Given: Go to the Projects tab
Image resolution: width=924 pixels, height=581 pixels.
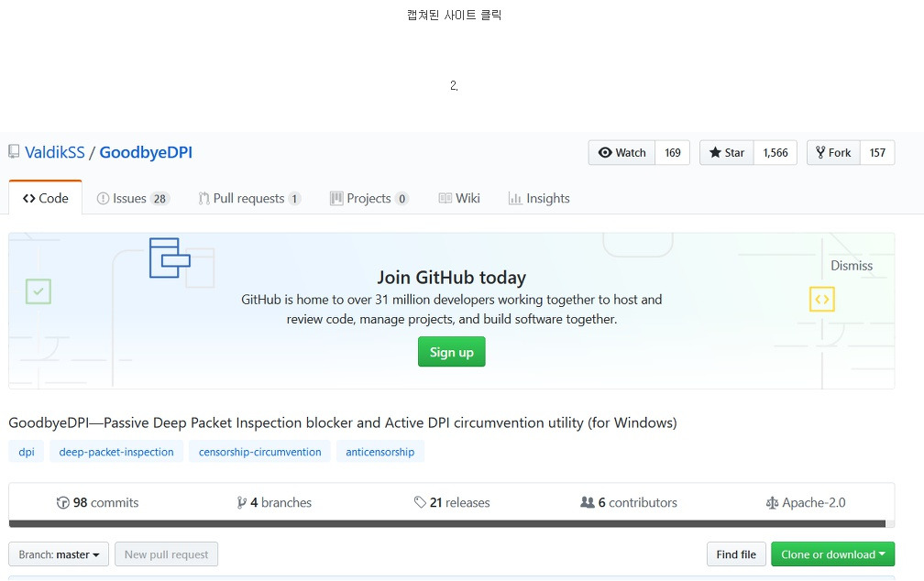Looking at the screenshot, I should tap(368, 198).
